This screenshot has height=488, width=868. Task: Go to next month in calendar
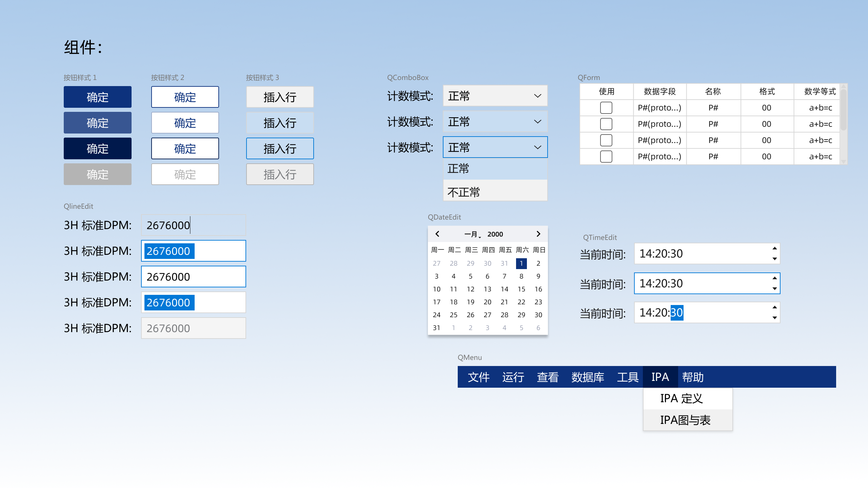[538, 234]
